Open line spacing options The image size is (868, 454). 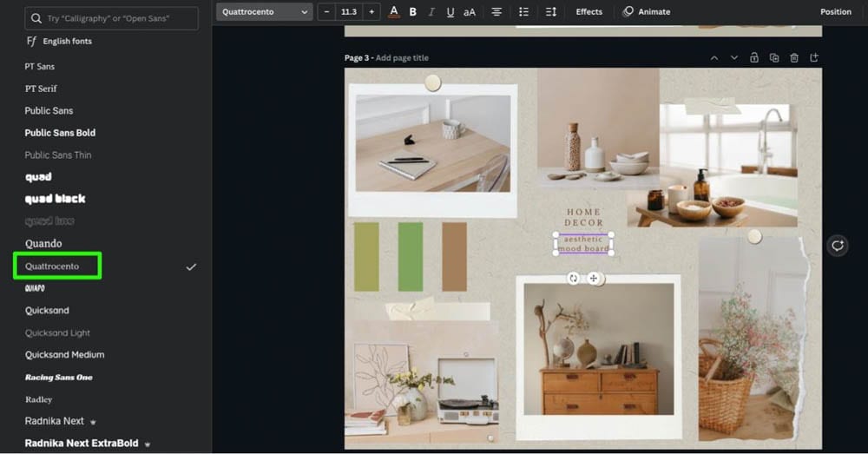pos(551,12)
